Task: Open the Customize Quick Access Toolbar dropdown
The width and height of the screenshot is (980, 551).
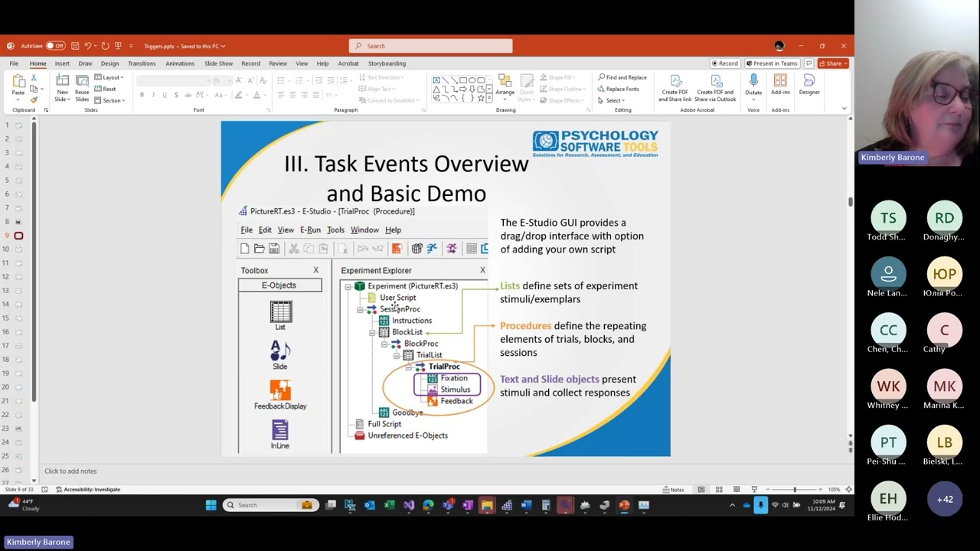Action: 131,46
